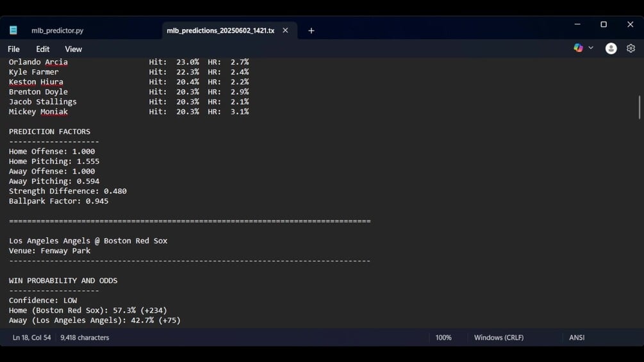Click the Home Offense: 1.000 line
The image size is (644, 362).
(52, 151)
